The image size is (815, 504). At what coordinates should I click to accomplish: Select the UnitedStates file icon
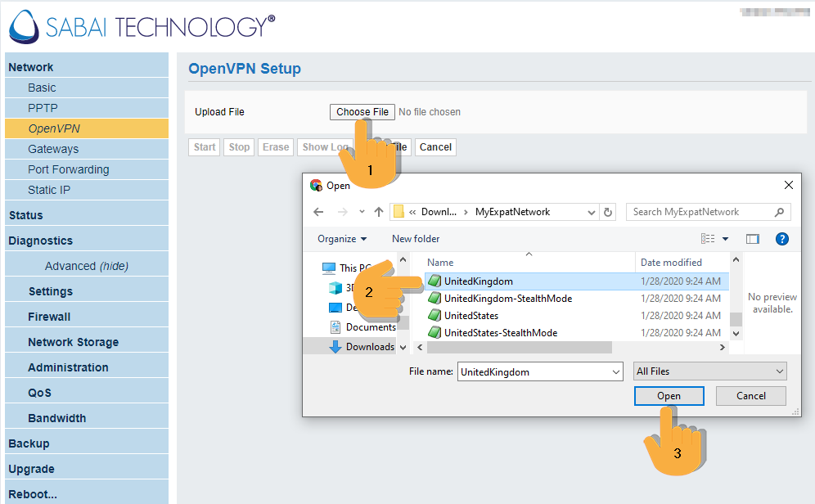434,316
